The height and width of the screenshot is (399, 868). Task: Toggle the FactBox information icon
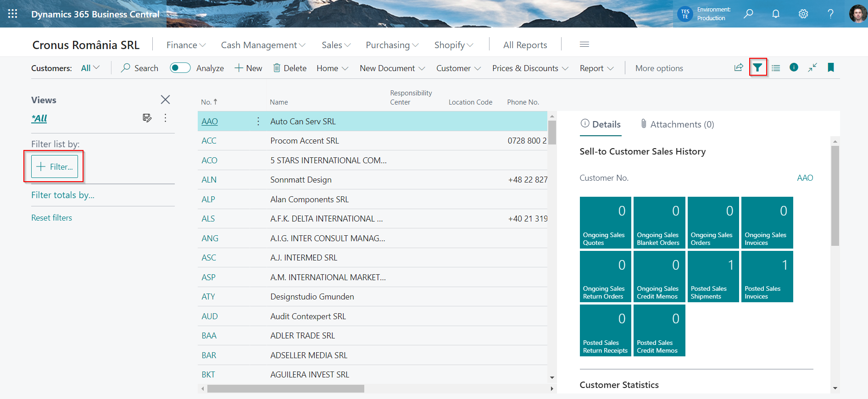(x=794, y=67)
